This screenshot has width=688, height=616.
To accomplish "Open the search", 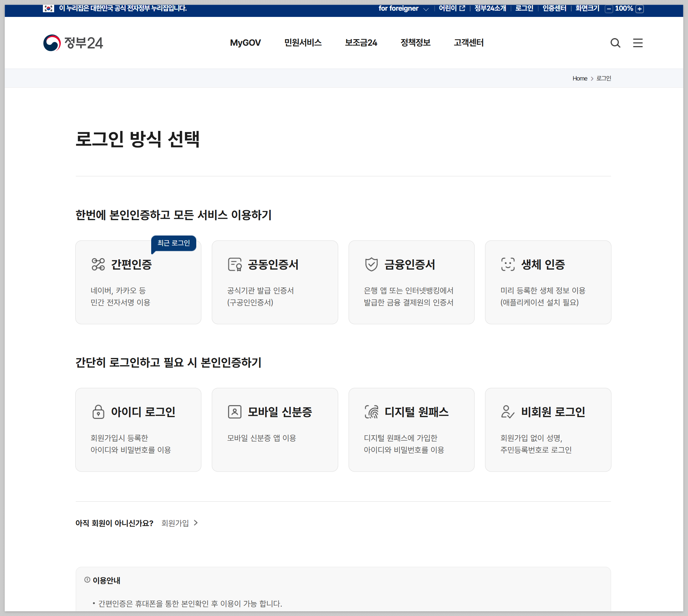I will 615,43.
